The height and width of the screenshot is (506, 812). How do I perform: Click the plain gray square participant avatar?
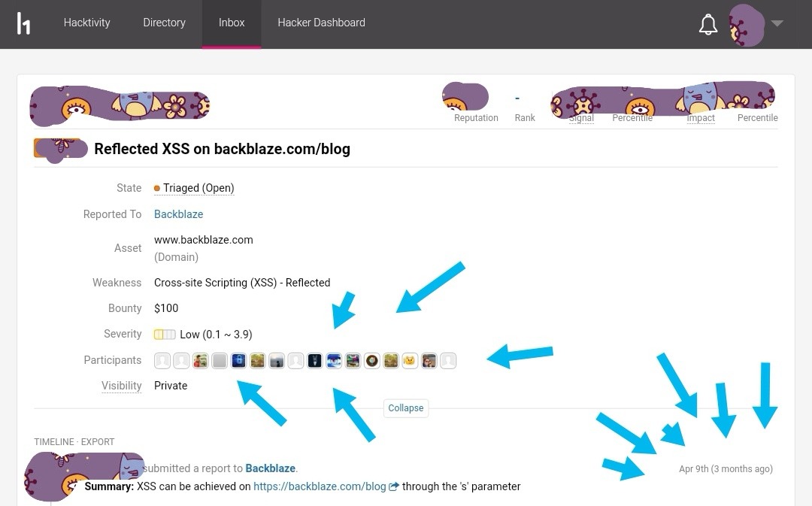[x=219, y=361]
